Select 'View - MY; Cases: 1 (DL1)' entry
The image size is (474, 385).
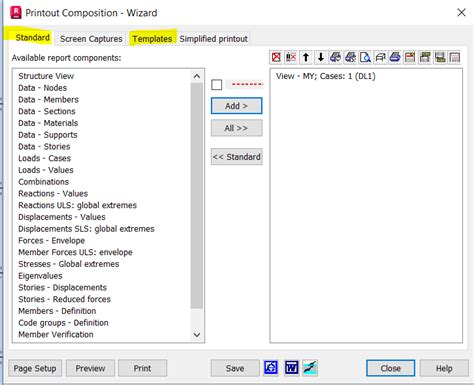tap(326, 76)
